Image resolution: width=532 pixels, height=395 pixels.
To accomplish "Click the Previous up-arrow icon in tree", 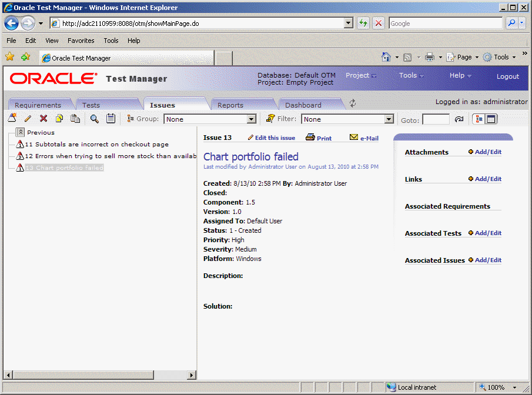I will coord(20,132).
